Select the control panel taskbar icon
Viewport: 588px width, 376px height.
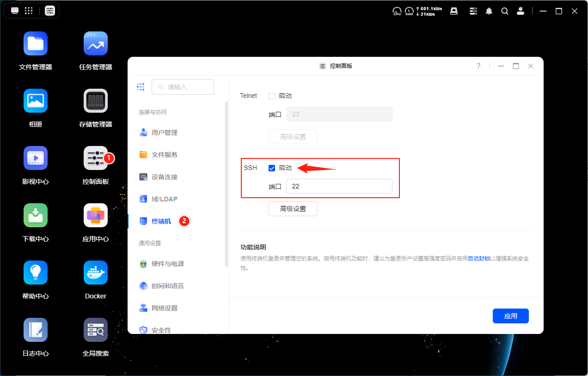[x=50, y=11]
